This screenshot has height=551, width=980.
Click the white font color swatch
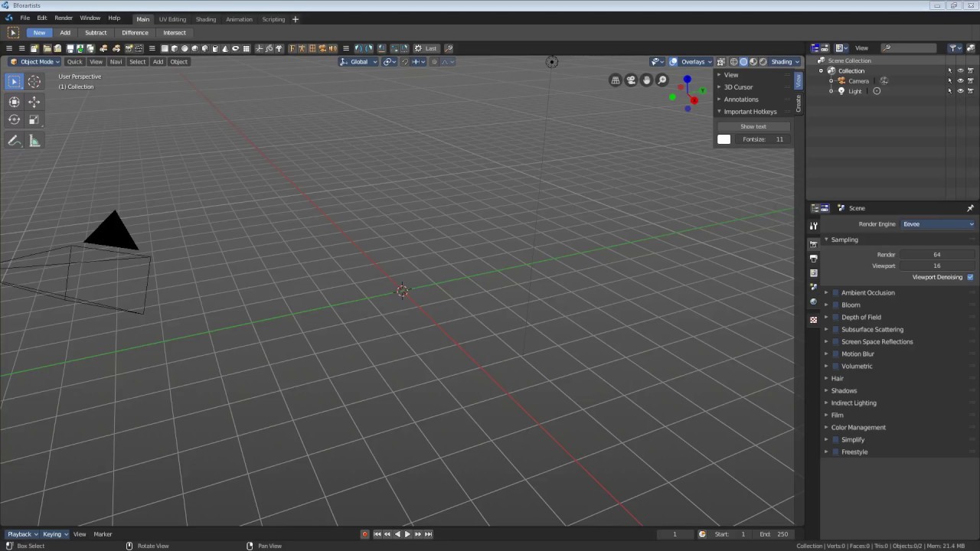click(724, 139)
